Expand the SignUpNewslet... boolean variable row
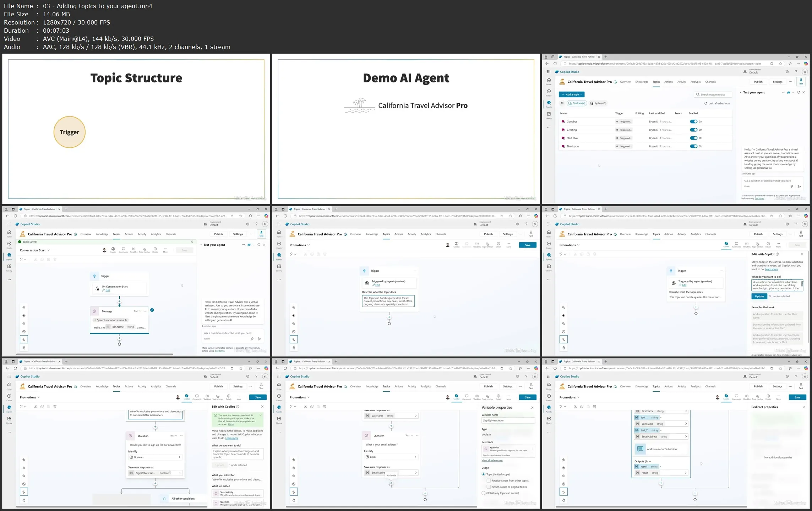 155,473
